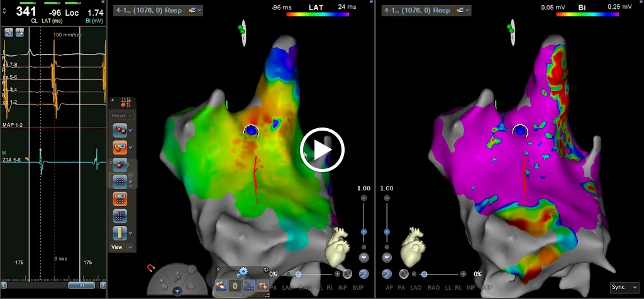Click the ECG scrollbar right arrow

[x=103, y=285]
